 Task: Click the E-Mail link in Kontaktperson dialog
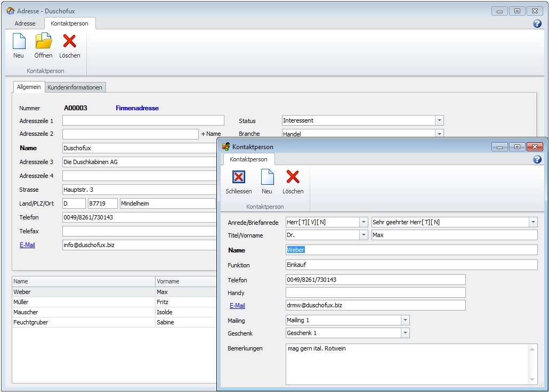237,306
